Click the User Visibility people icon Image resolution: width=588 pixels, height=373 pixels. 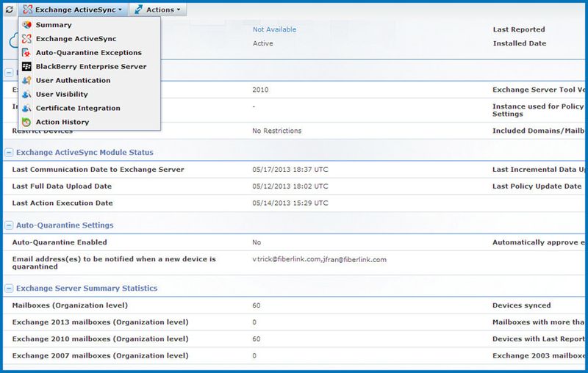26,94
